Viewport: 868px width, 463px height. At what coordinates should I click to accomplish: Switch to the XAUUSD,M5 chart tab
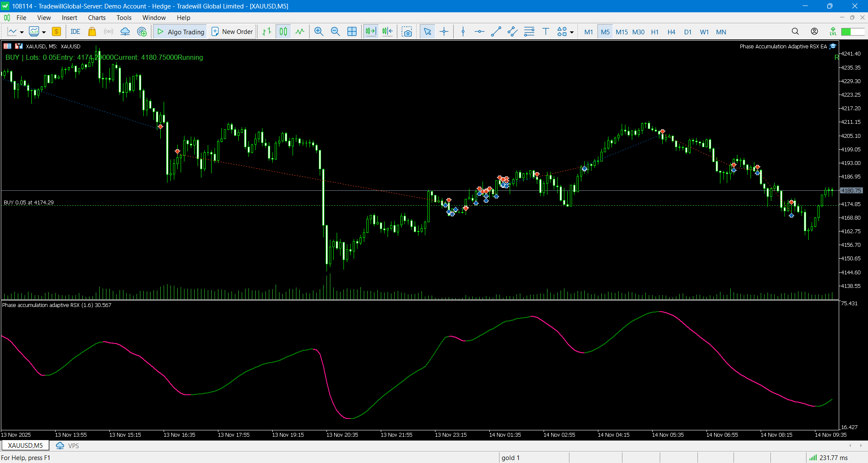(x=25, y=446)
